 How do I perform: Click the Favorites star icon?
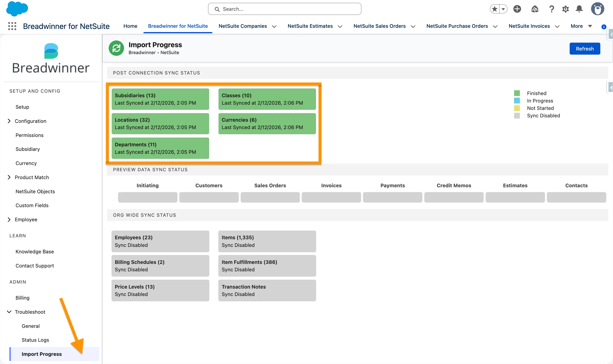(x=494, y=9)
